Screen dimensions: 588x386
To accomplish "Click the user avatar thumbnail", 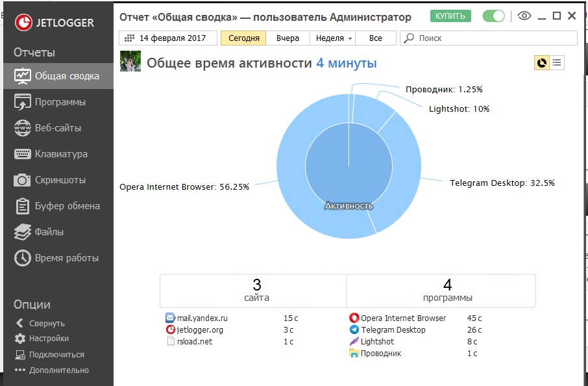I will pyautogui.click(x=130, y=61).
